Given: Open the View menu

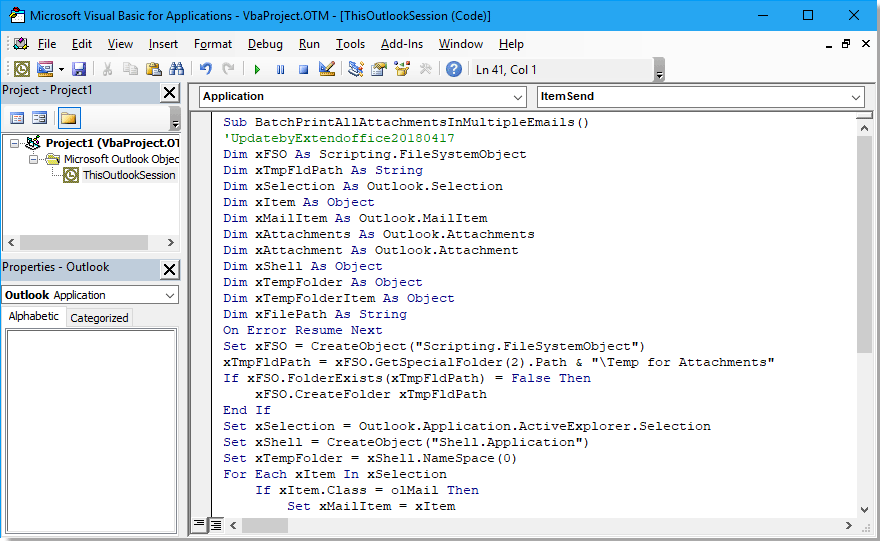Looking at the screenshot, I should 120,44.
